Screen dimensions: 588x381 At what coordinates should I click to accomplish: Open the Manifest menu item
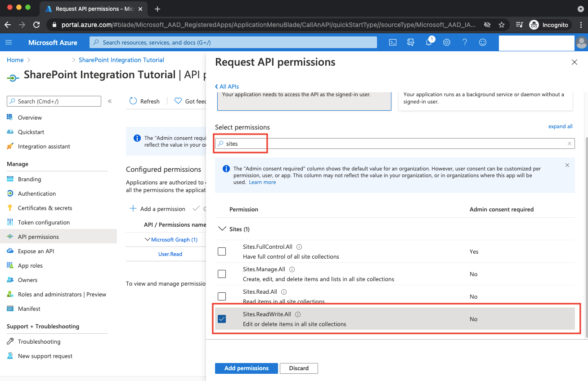coord(29,309)
